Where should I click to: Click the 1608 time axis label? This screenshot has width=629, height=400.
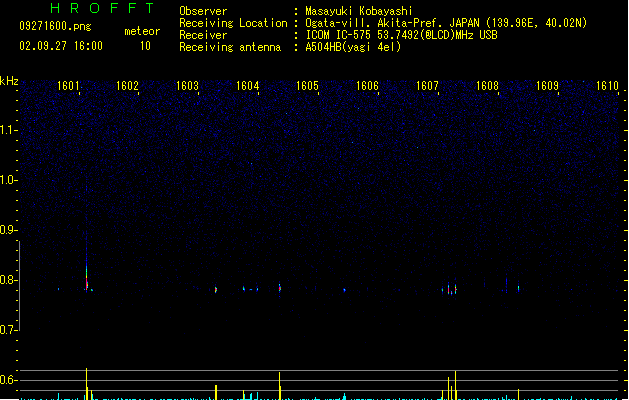pos(487,86)
